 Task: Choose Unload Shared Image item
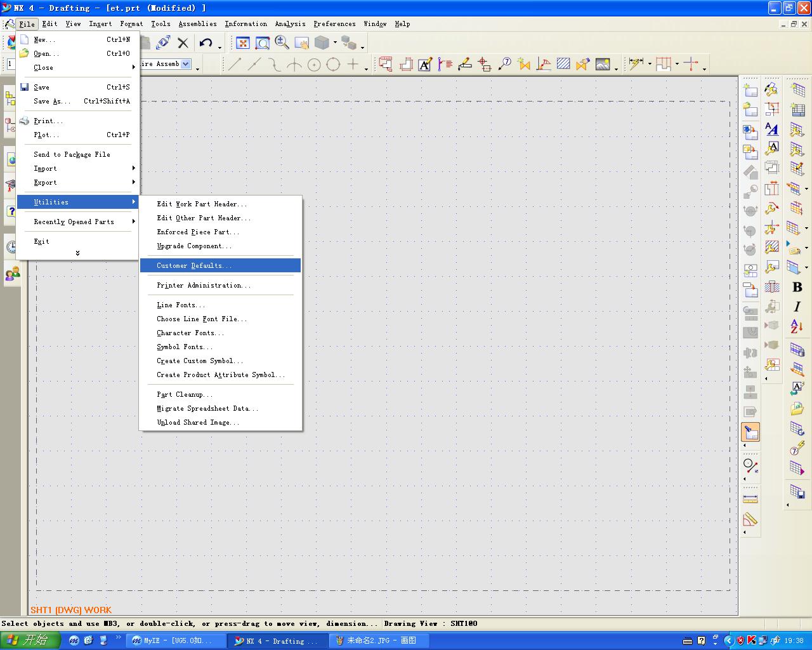coord(221,422)
